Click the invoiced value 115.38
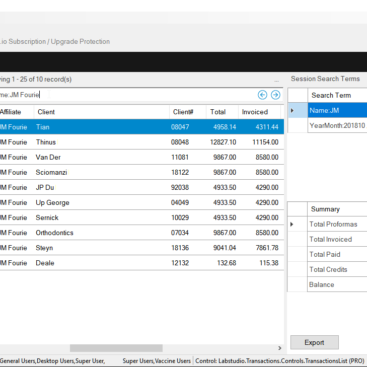The height and width of the screenshot is (367, 367). [269, 263]
